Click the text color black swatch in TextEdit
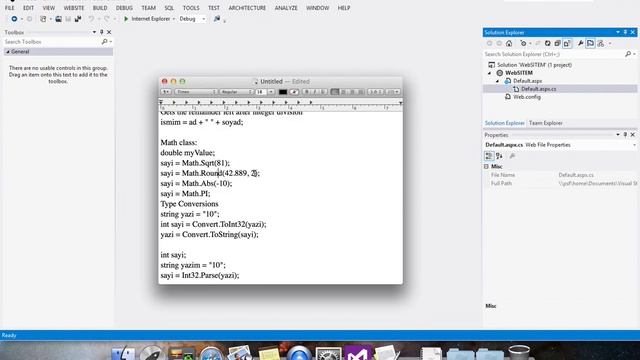 pyautogui.click(x=282, y=92)
